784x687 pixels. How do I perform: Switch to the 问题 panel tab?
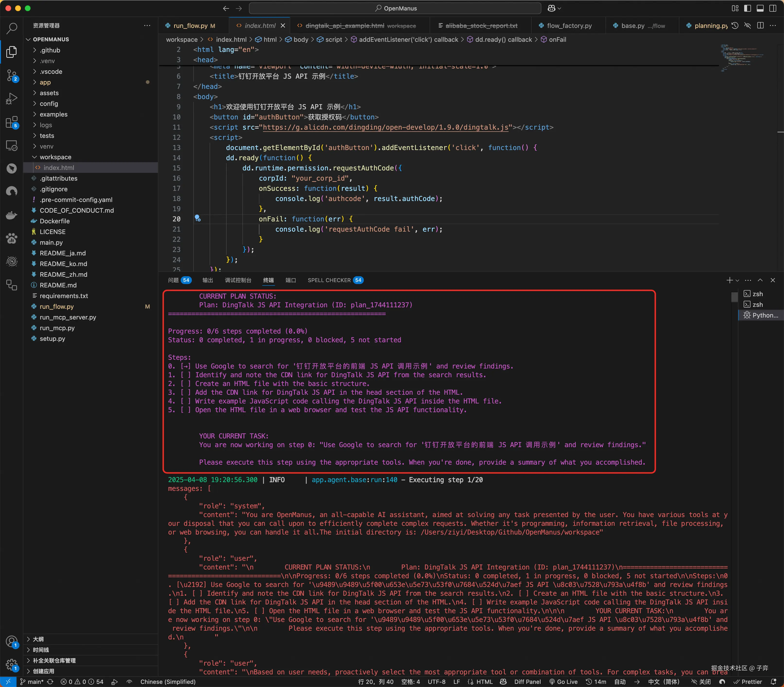click(x=173, y=280)
